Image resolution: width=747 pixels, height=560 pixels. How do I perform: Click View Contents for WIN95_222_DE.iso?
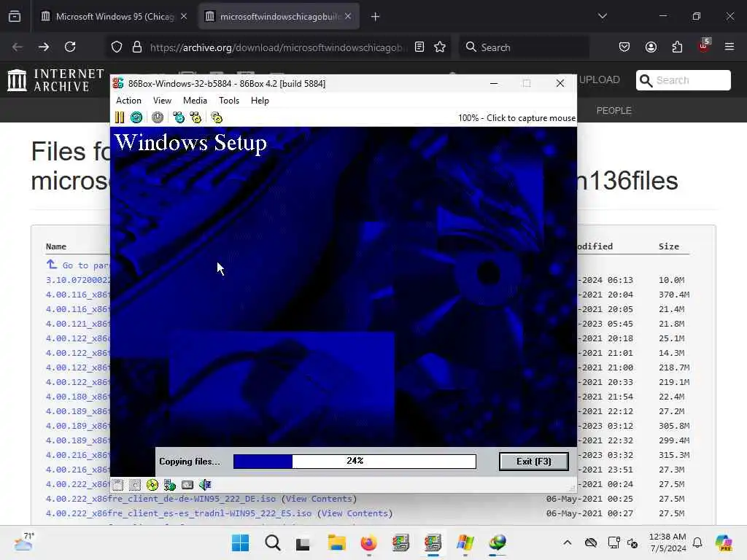click(x=320, y=499)
